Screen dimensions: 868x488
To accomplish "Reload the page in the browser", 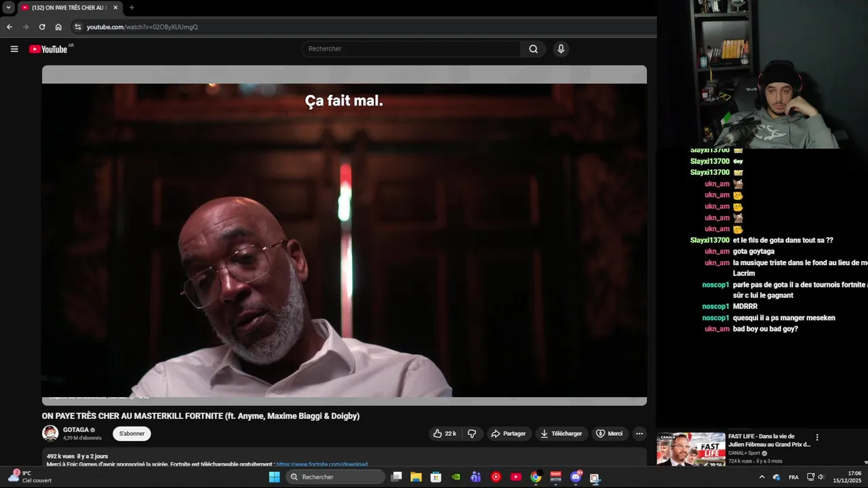I will pos(42,27).
